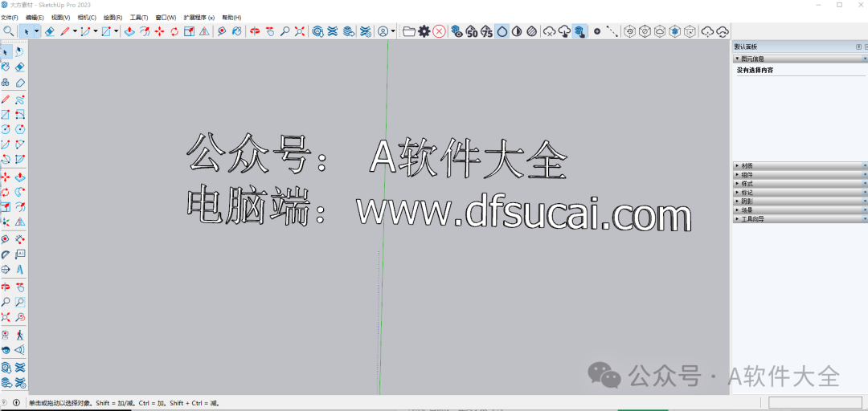Toggle the hatched circle style button
This screenshot has height=411, width=868.
[x=531, y=31]
